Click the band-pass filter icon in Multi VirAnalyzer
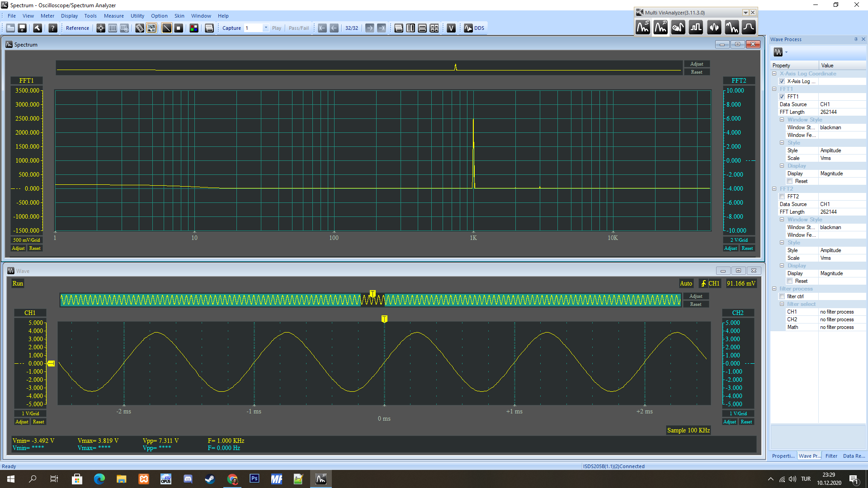The height and width of the screenshot is (488, 868). [x=749, y=28]
